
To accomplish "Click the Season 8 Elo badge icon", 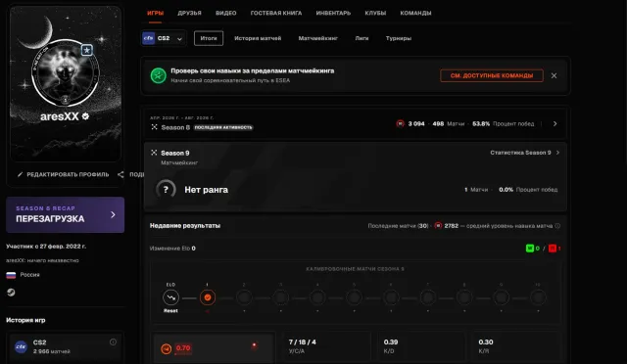I will click(x=401, y=124).
